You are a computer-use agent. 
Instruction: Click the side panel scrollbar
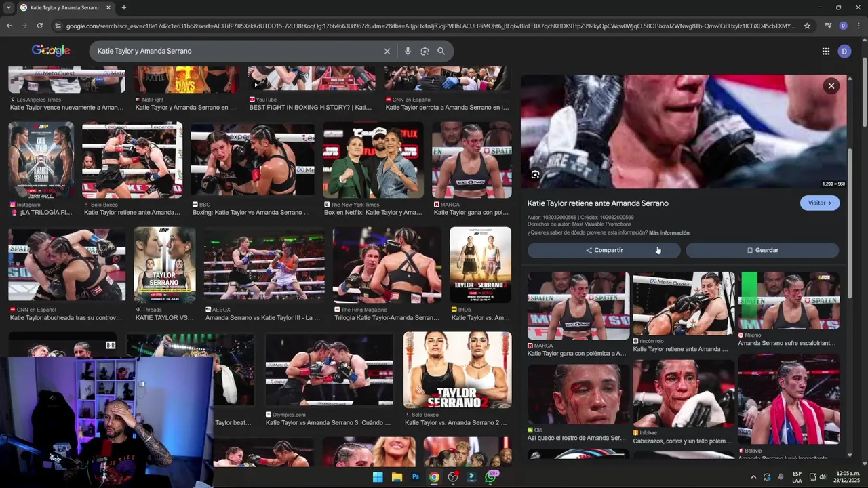click(x=850, y=224)
